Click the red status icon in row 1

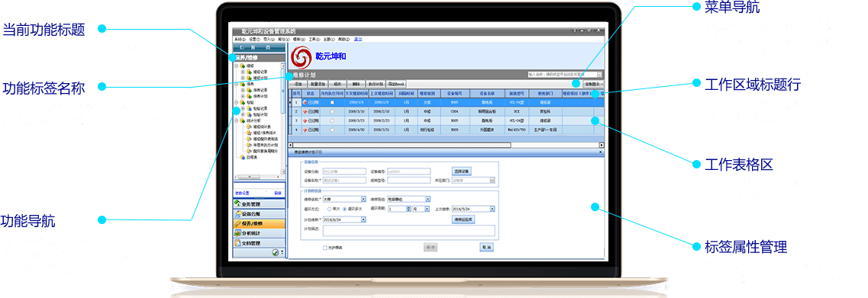305,103
